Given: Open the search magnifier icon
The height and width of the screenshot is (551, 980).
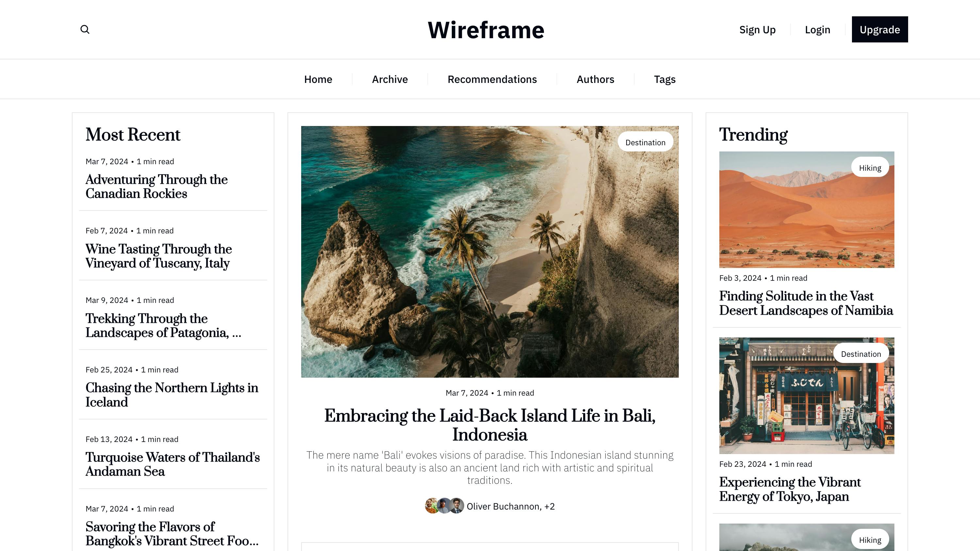Looking at the screenshot, I should coord(85,29).
